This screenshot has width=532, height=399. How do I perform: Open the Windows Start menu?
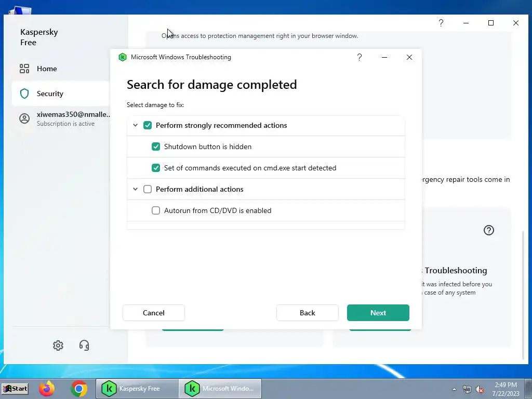click(x=15, y=389)
